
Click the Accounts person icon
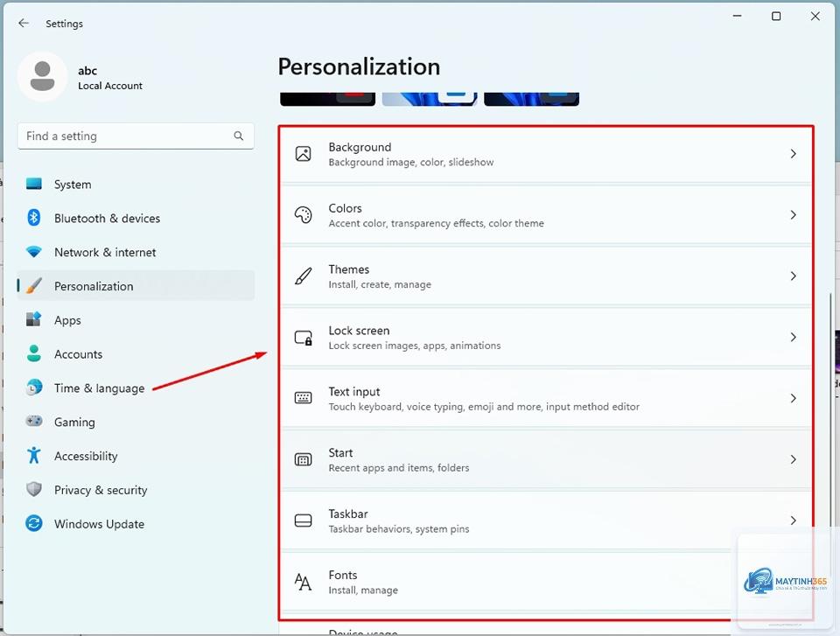[34, 353]
